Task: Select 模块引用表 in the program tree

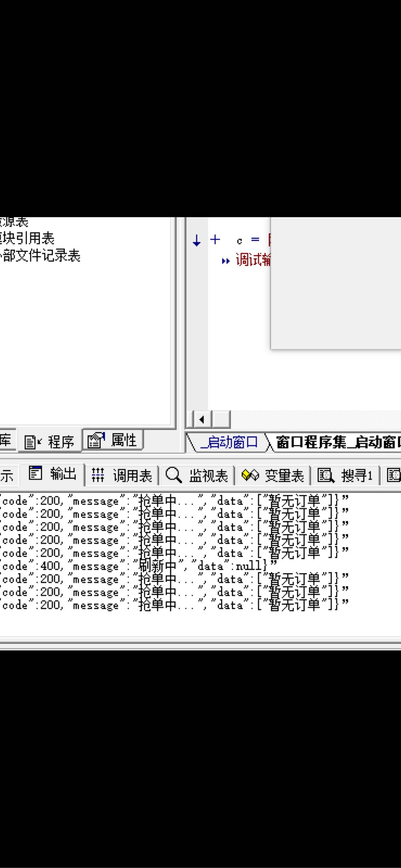Action: pos(27,238)
